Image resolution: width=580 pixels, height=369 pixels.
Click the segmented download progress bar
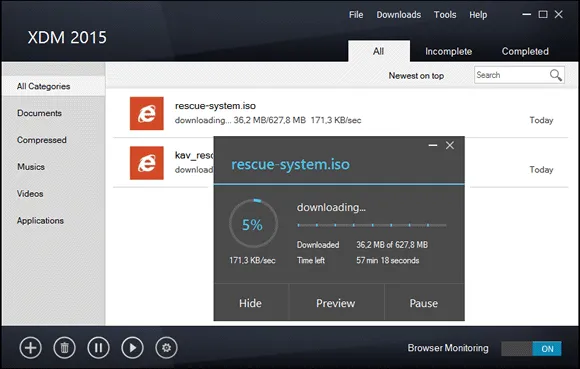[x=372, y=225]
